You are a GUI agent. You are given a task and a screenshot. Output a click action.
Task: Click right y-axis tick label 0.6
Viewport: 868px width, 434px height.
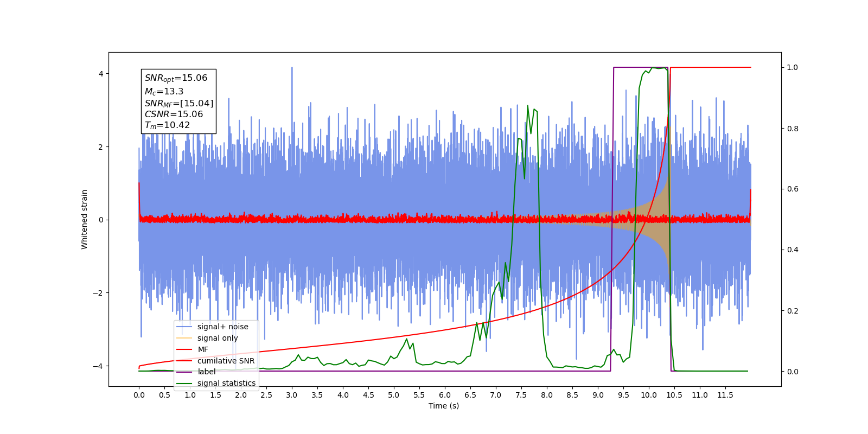(x=793, y=189)
